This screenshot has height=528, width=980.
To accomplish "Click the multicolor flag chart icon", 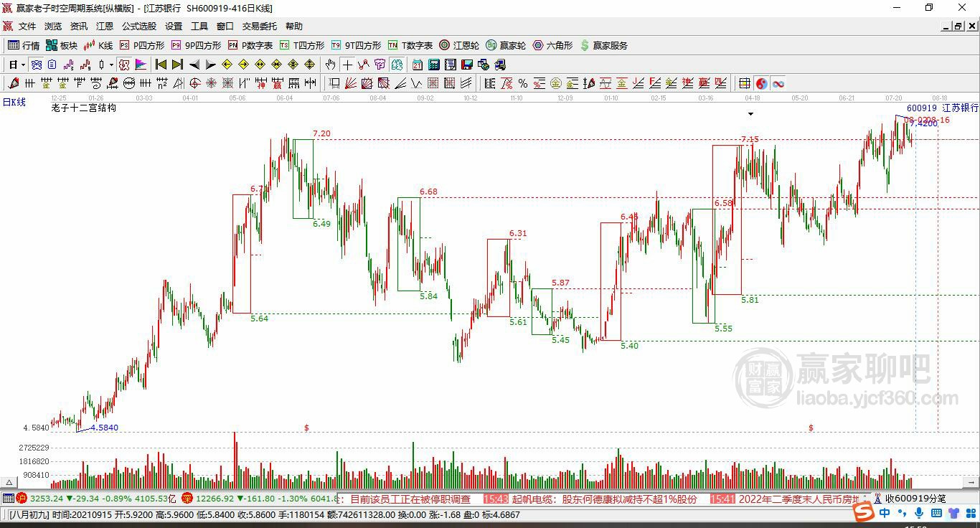I will coord(141,65).
